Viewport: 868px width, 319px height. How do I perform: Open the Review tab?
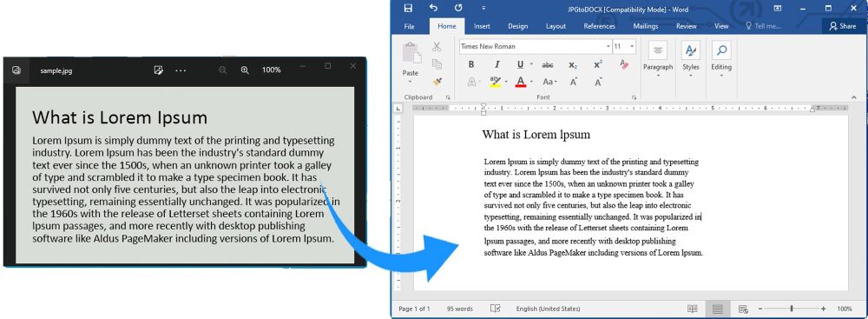[x=687, y=26]
